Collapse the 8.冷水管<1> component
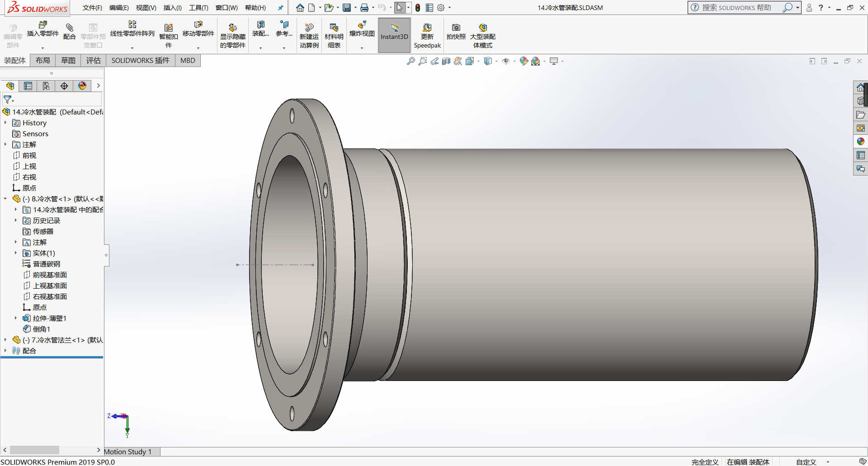868x466 pixels. (x=5, y=199)
